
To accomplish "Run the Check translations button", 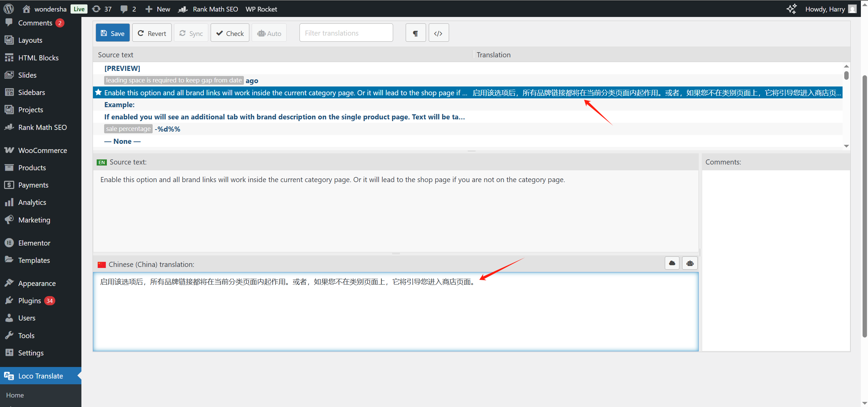I will click(230, 33).
